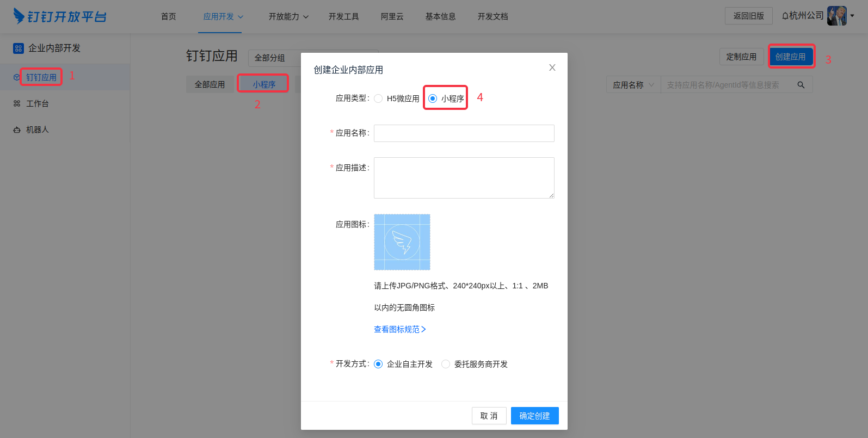Open the 应用名称 search filter dropdown

click(633, 85)
